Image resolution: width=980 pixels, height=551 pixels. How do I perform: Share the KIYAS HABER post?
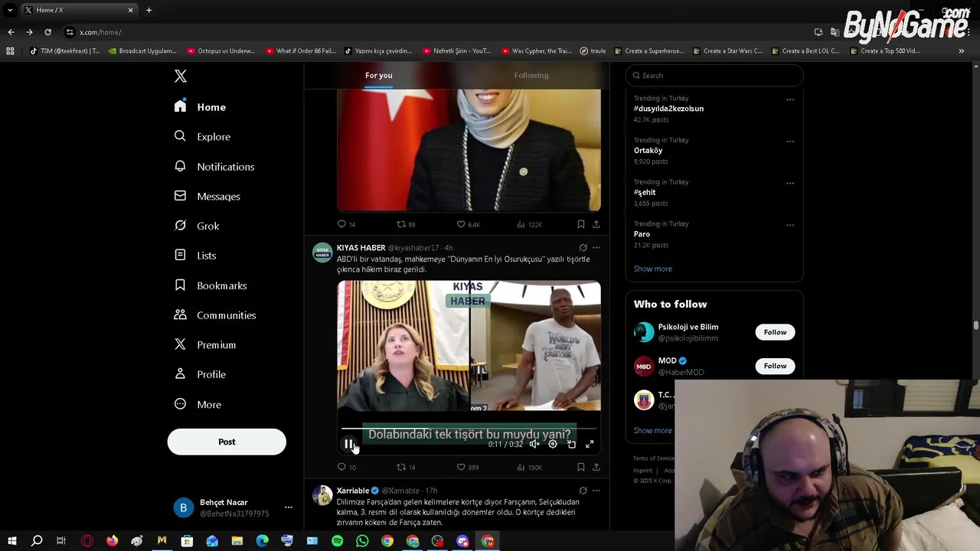[596, 467]
